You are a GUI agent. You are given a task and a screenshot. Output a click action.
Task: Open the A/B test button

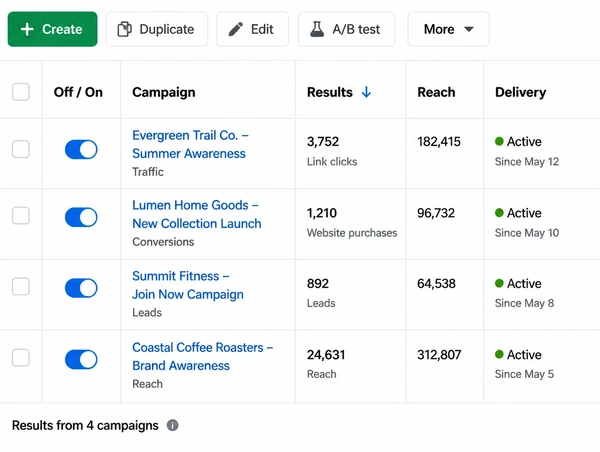pos(346,29)
